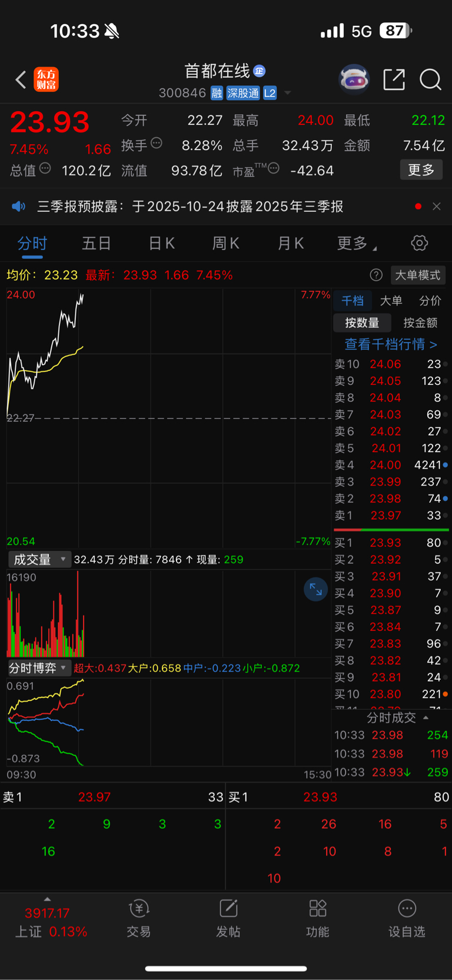Tap the 买10 23.80 order row
The image size is (452, 980).
[391, 694]
